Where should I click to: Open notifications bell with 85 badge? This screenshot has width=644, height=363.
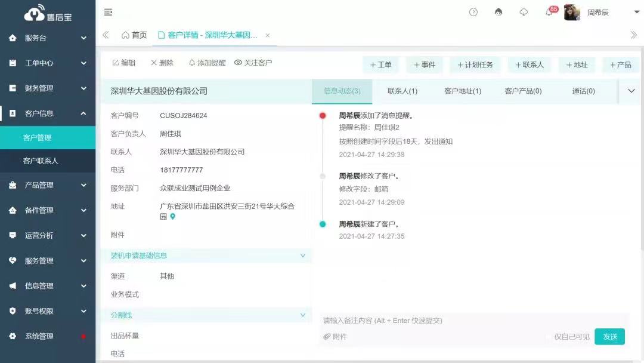pos(549,13)
